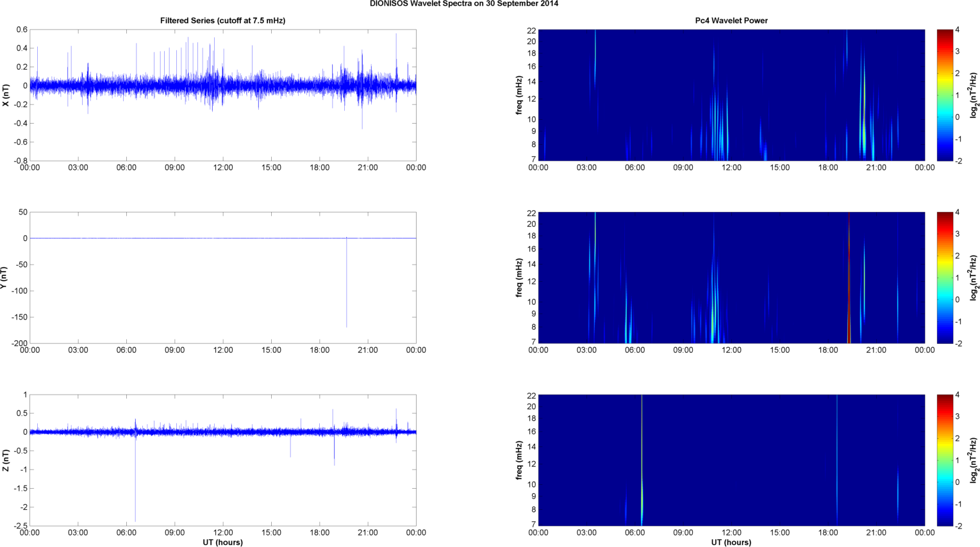Click the -1.5 tick on Z plot
This screenshot has width=980, height=547.
coord(21,488)
